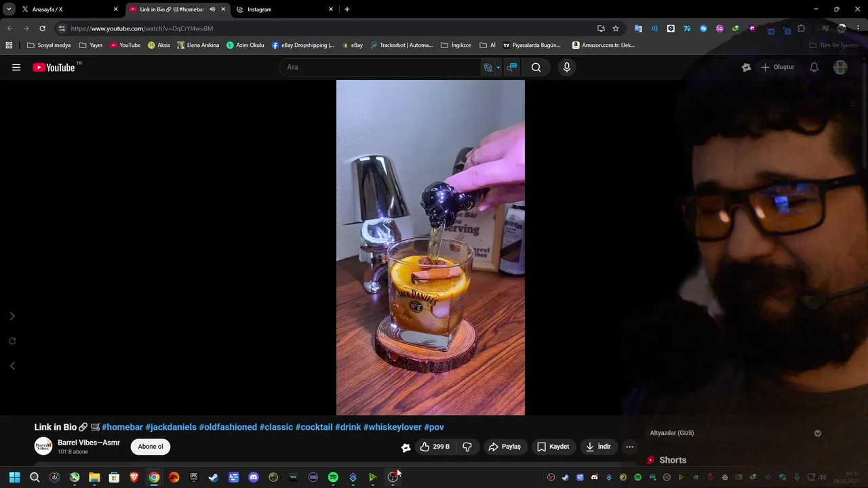The height and width of the screenshot is (488, 868).
Task: Go back in Chrome browser history
Action: coord(9,28)
